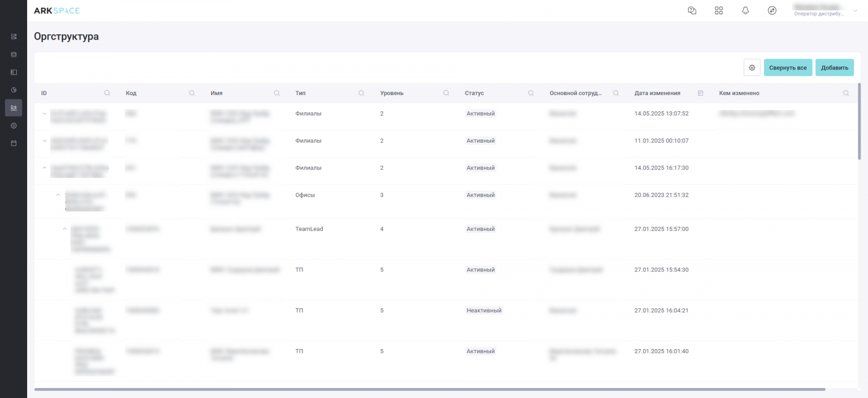This screenshot has height=398, width=868.
Task: Open the database icon in sidebar
Action: (x=14, y=54)
